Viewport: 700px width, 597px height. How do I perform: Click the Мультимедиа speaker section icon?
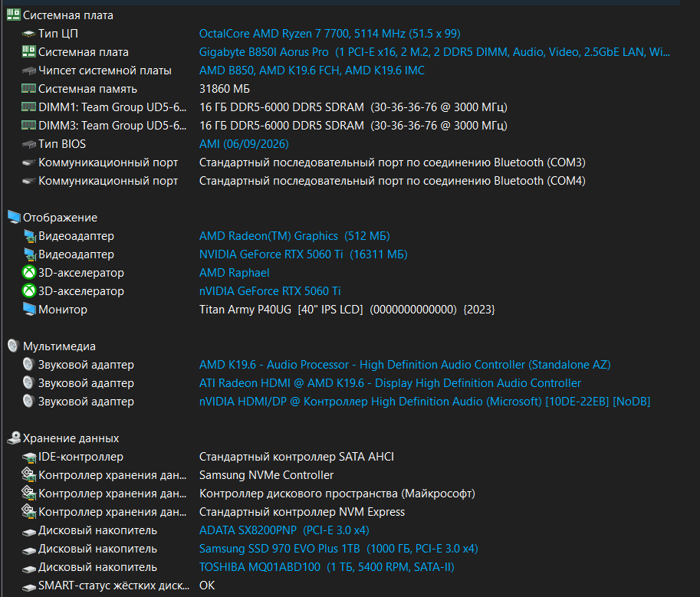click(x=13, y=346)
